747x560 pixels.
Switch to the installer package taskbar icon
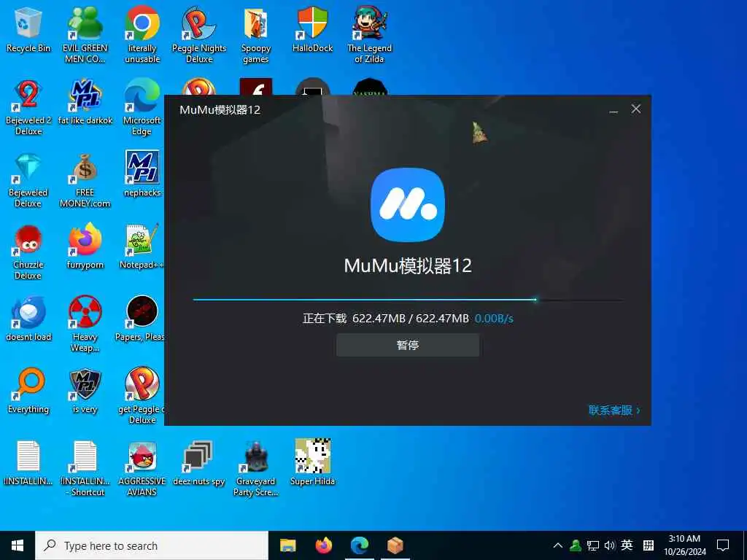click(395, 545)
